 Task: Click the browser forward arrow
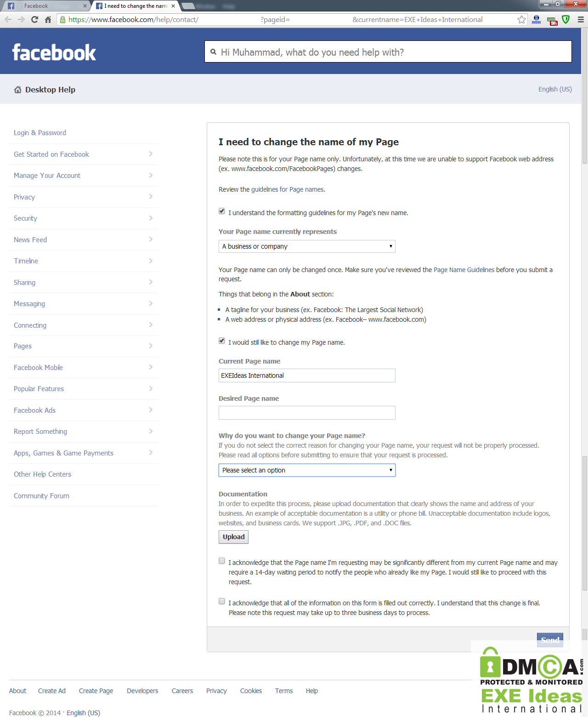tap(21, 19)
